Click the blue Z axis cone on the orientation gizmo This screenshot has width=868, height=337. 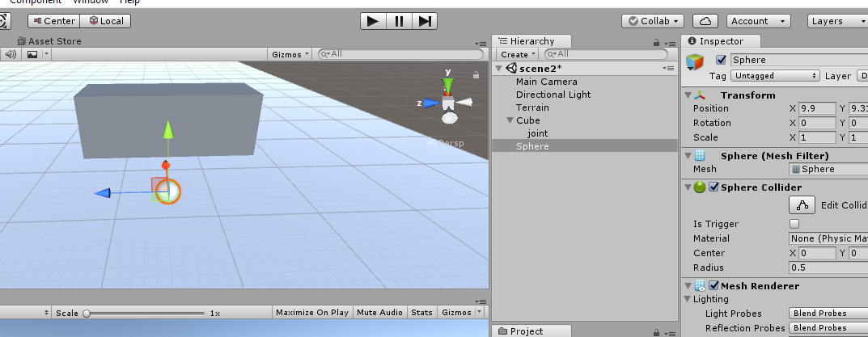point(432,103)
